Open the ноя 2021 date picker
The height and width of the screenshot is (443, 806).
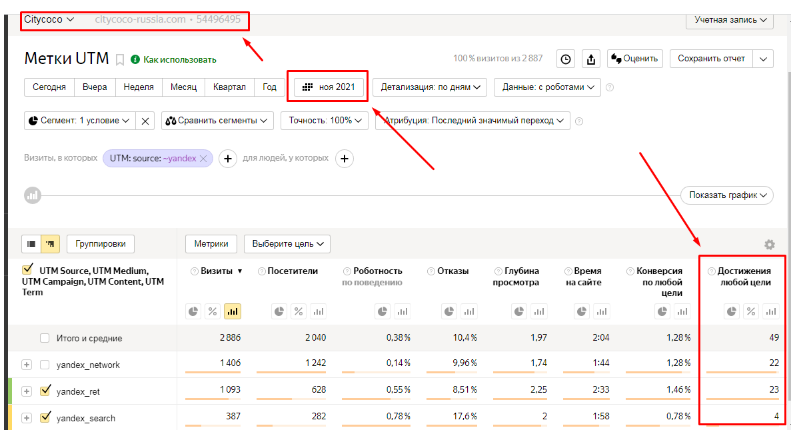click(x=329, y=87)
